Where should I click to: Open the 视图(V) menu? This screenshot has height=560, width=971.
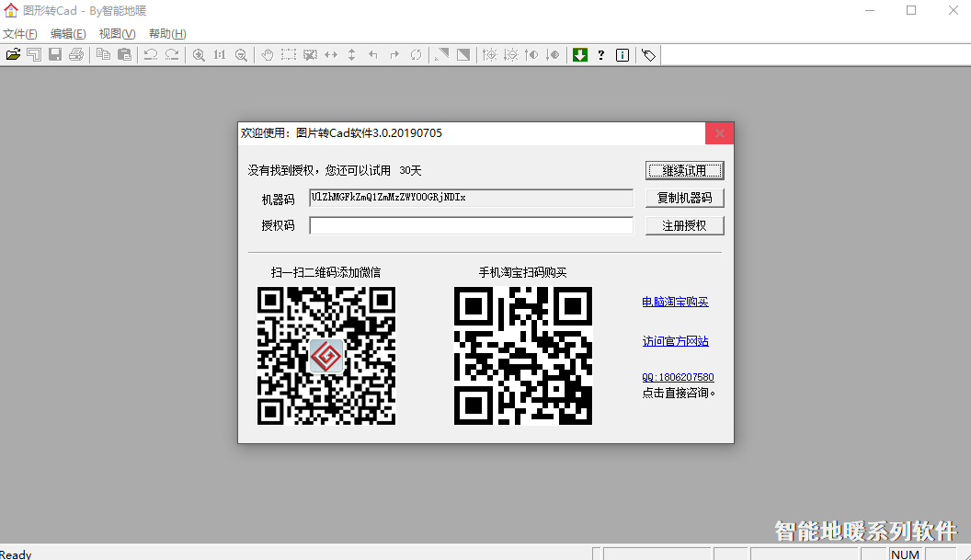pyautogui.click(x=117, y=33)
